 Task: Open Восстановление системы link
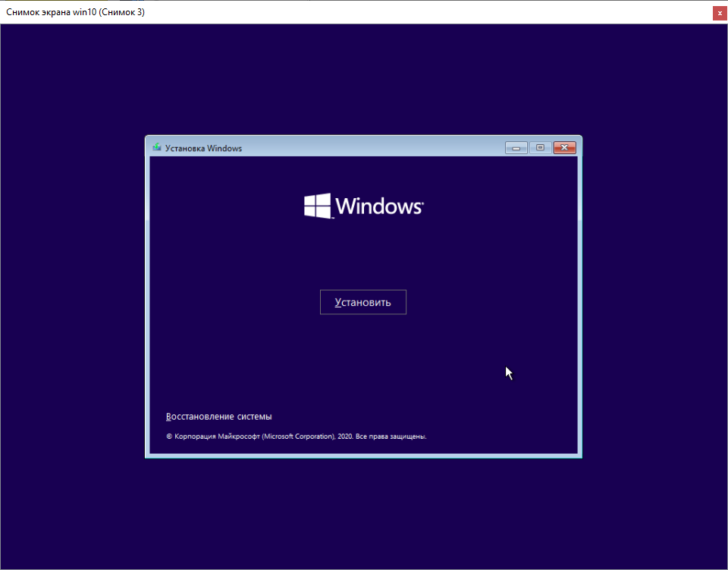[x=218, y=416]
